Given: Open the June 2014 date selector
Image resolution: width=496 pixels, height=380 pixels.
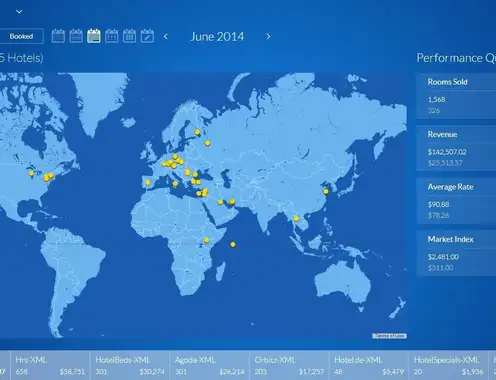Looking at the screenshot, I should coord(217,36).
